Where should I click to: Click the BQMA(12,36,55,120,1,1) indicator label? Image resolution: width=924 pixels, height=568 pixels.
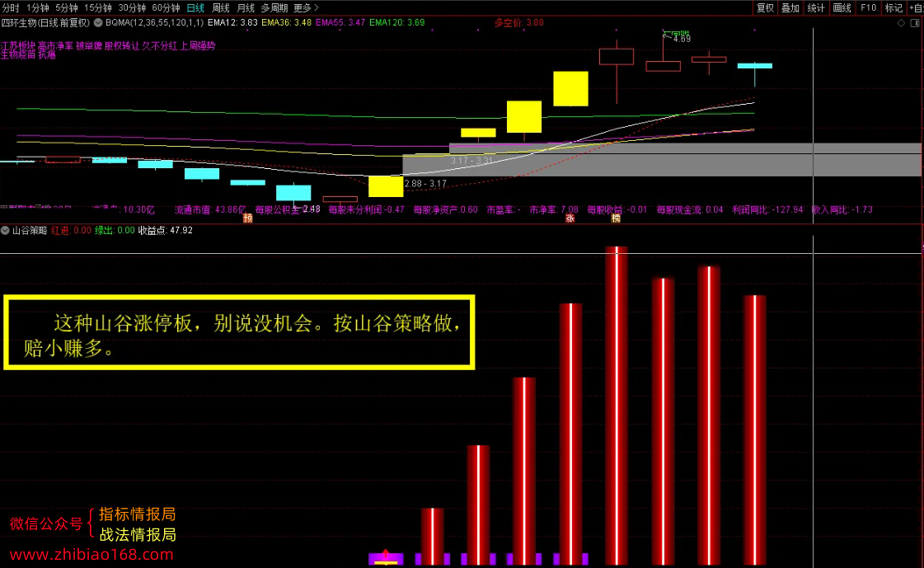click(154, 22)
